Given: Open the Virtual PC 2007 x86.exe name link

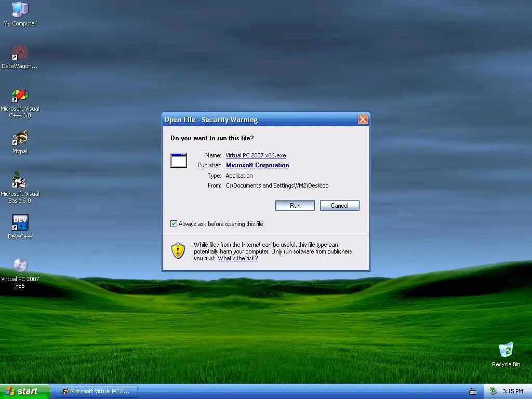Looking at the screenshot, I should [256, 155].
